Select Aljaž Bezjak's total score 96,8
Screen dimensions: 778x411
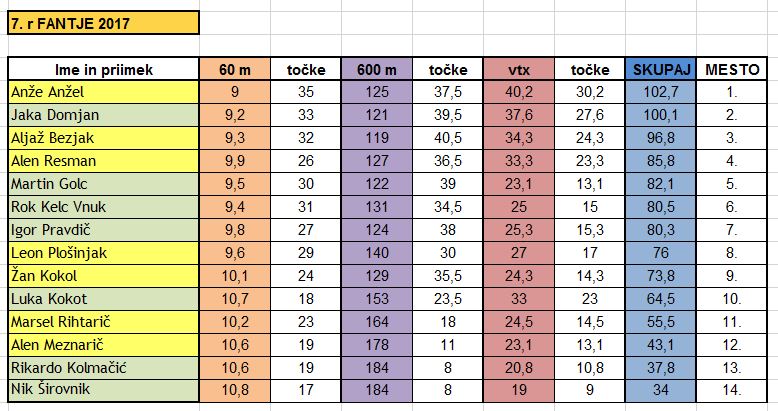click(x=661, y=137)
